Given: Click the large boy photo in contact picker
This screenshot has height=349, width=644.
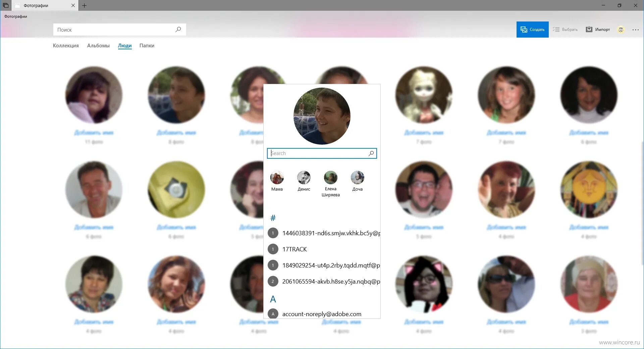Looking at the screenshot, I should click(x=322, y=116).
